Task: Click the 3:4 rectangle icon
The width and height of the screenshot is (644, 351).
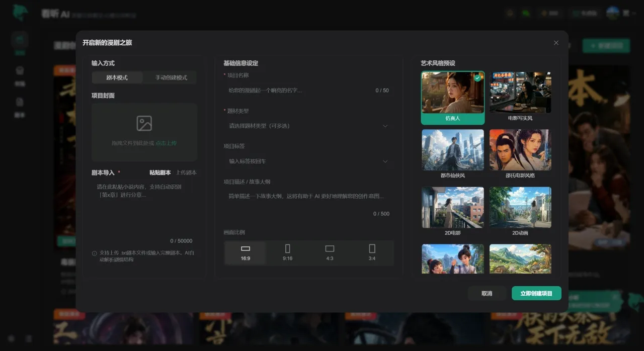Action: [372, 248]
